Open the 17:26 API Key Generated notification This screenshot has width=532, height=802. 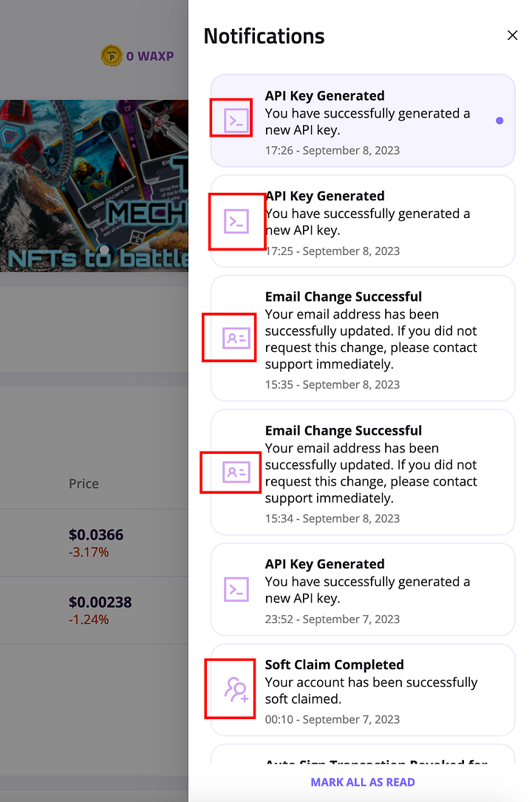coord(363,120)
